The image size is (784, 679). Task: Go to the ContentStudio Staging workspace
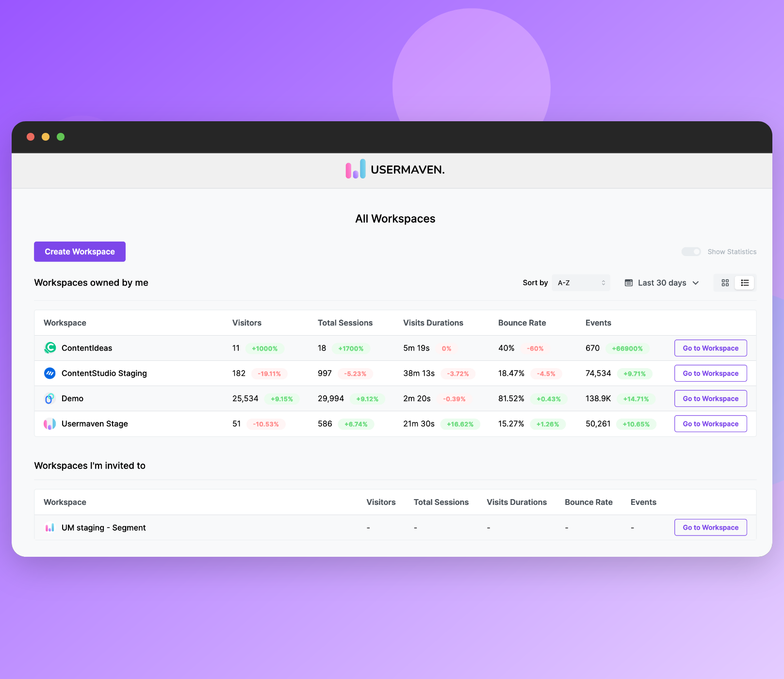coord(710,373)
